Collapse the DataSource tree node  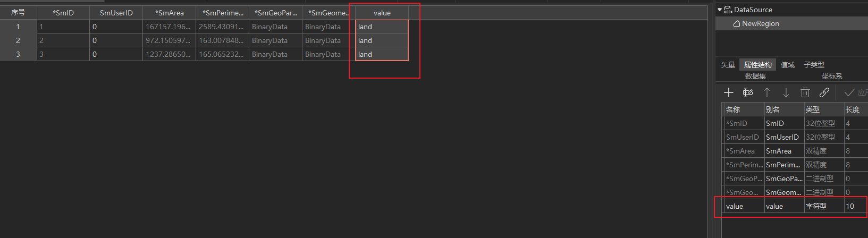tap(720, 10)
